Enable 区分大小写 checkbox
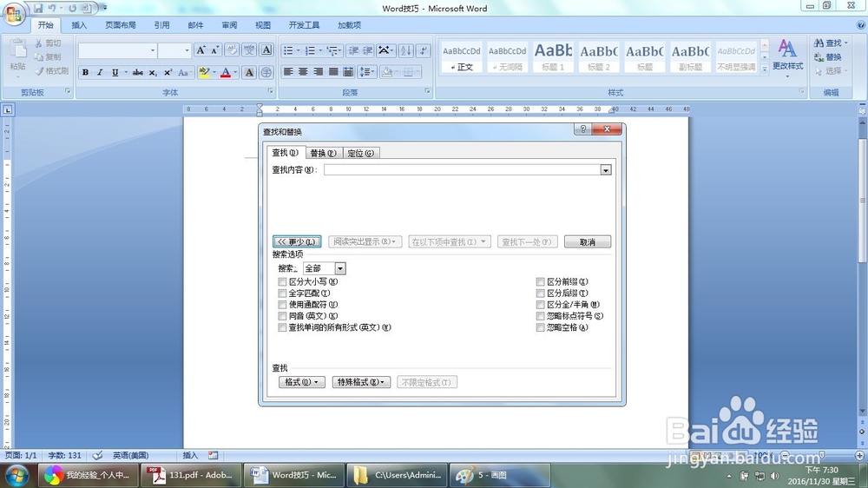The width and height of the screenshot is (868, 488). 282,282
